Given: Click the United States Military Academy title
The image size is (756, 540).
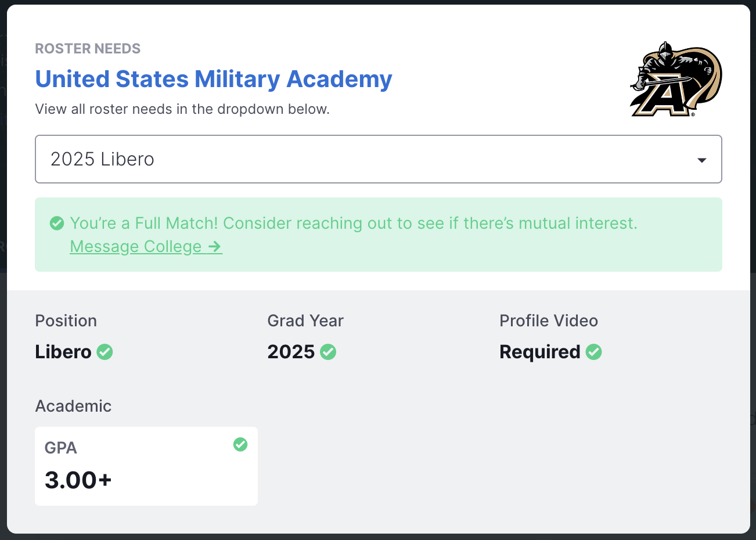Looking at the screenshot, I should [x=214, y=79].
